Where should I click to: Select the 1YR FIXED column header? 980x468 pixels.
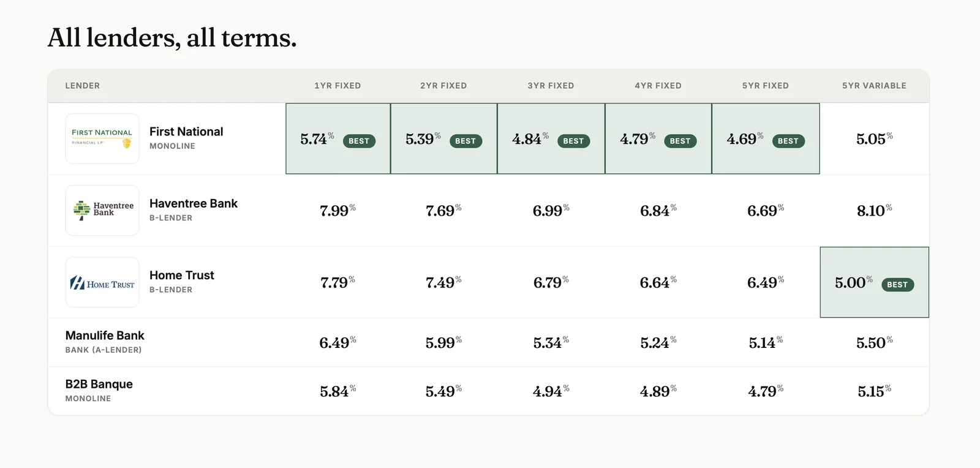(337, 86)
